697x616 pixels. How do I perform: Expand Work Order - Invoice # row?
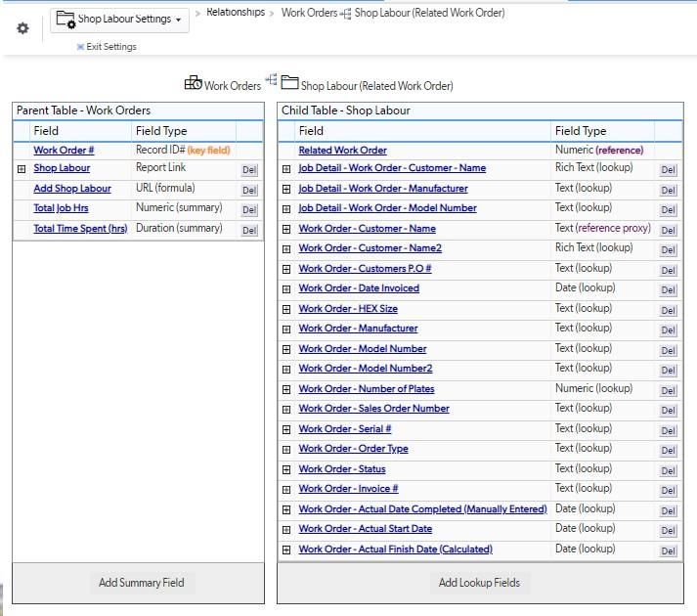click(286, 489)
